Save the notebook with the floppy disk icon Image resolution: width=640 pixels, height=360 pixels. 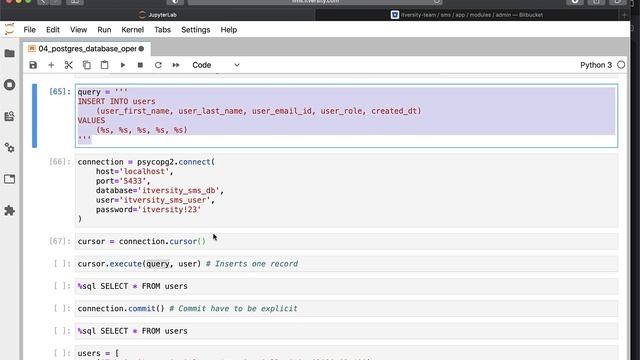click(x=33, y=65)
